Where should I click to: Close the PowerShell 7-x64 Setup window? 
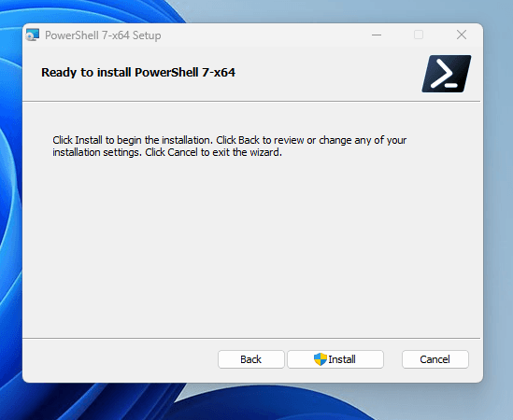[x=462, y=35]
